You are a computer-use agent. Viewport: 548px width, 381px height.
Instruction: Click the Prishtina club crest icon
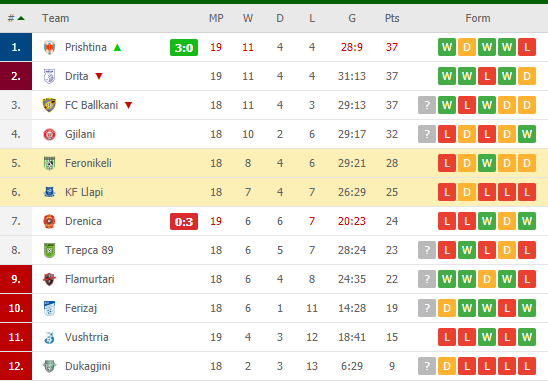pyautogui.click(x=49, y=47)
